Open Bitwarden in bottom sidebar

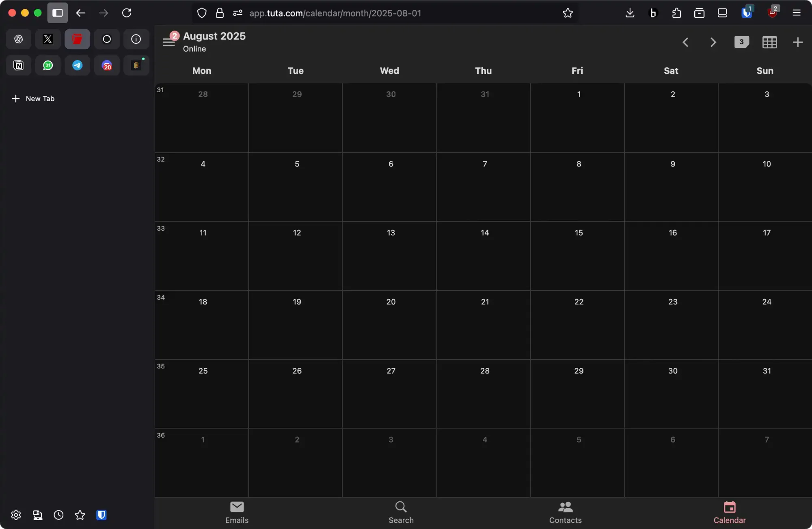(101, 515)
